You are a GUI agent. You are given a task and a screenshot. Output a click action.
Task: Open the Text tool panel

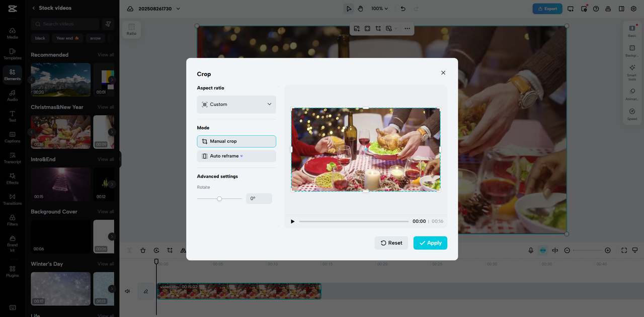coord(13,116)
